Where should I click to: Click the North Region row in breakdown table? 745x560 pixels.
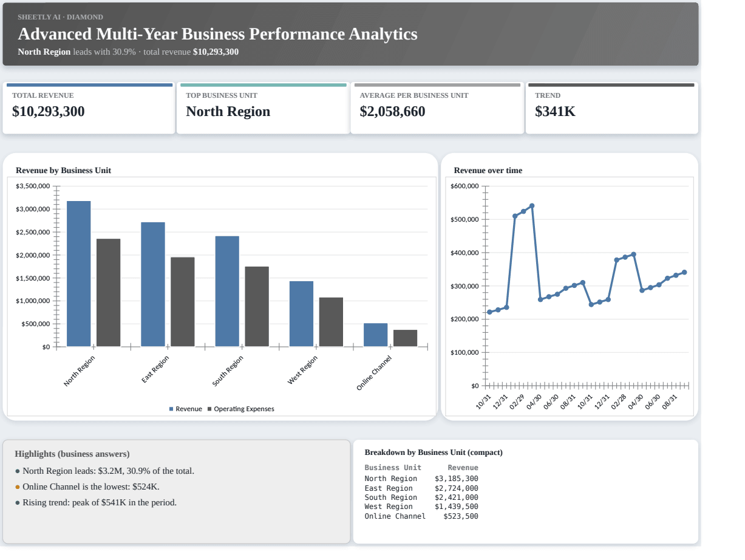tap(421, 479)
